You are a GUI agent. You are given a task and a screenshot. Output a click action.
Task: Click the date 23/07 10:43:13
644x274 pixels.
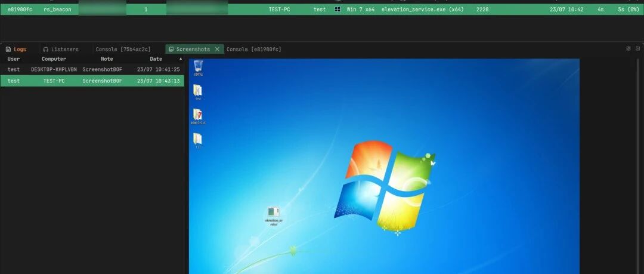pos(159,81)
